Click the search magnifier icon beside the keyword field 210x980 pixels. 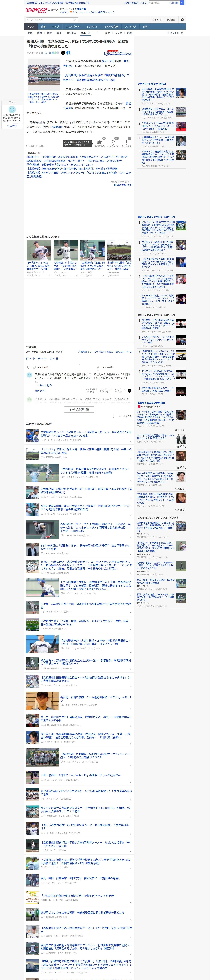[x=75, y=20]
